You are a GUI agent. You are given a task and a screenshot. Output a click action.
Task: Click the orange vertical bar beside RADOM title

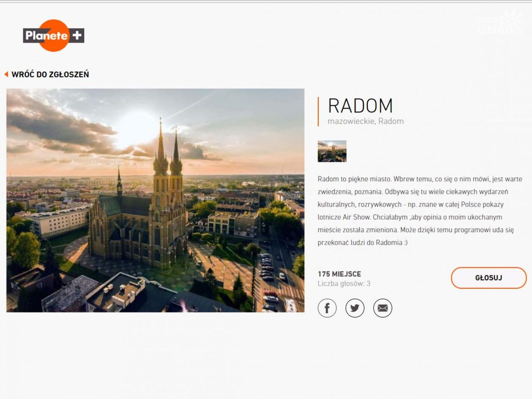(318, 111)
